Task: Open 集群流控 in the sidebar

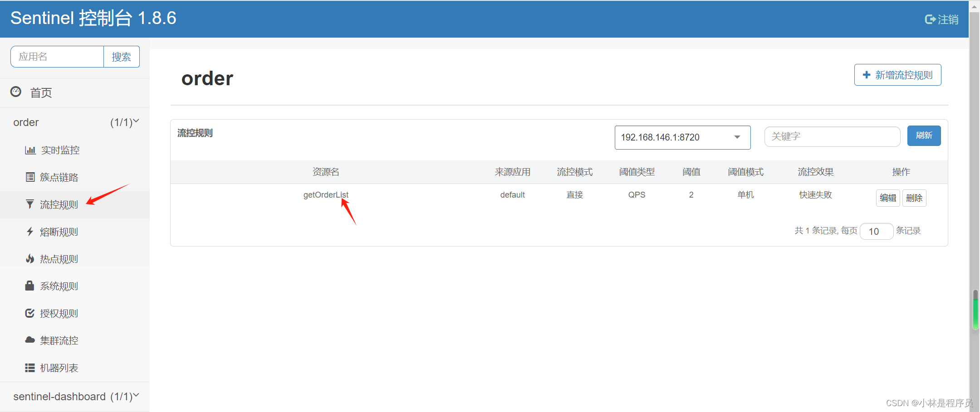Action: 75,340
